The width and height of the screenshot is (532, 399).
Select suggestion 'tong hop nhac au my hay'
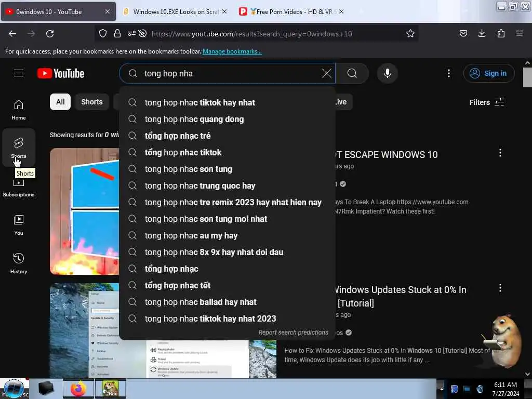pos(228,235)
